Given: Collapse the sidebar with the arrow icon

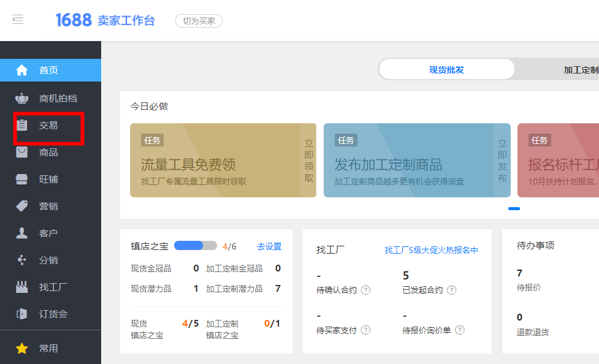Looking at the screenshot, I should pyautogui.click(x=18, y=19).
